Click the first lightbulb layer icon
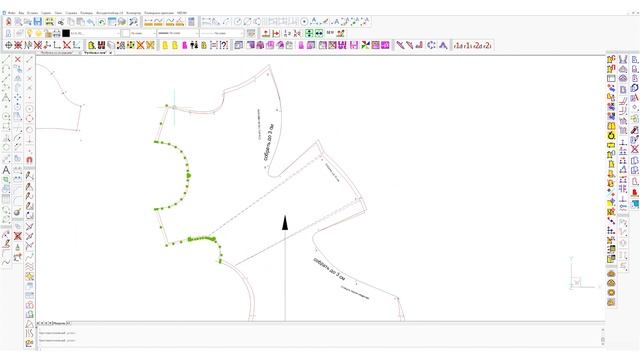The height and width of the screenshot is (360, 640). (x=29, y=33)
